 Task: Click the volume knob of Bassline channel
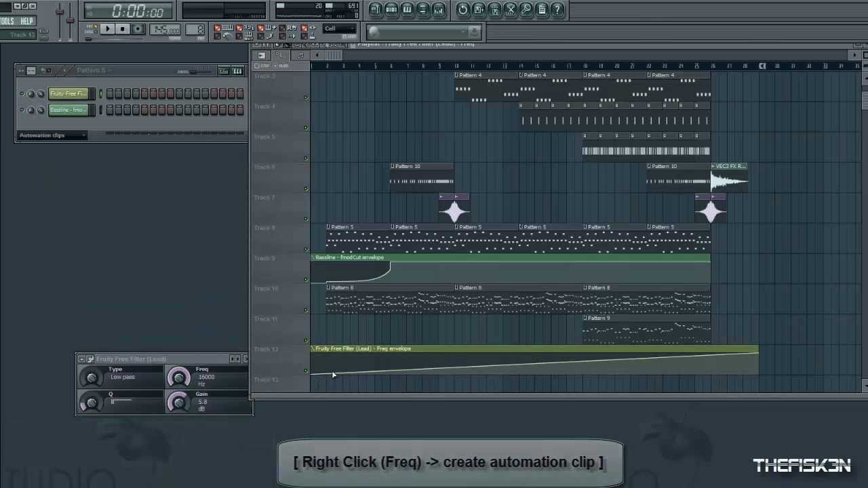(x=41, y=110)
